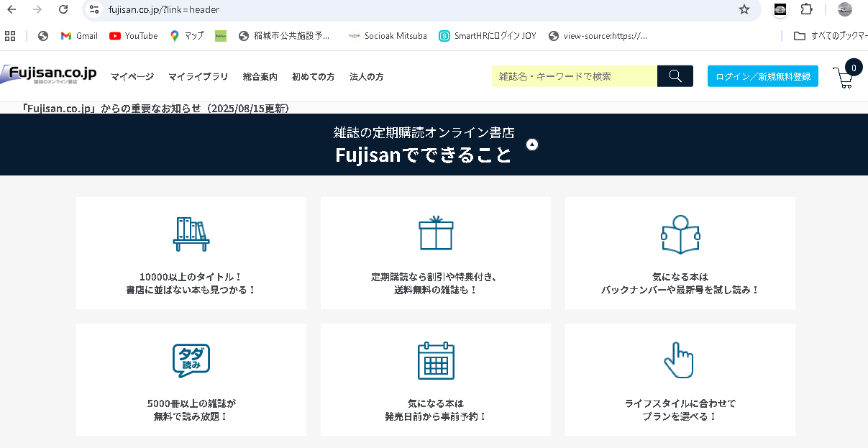Viewport: 868px width, 448px height.
Task: Open the globe bookmark beside Gmail
Action: (x=43, y=36)
